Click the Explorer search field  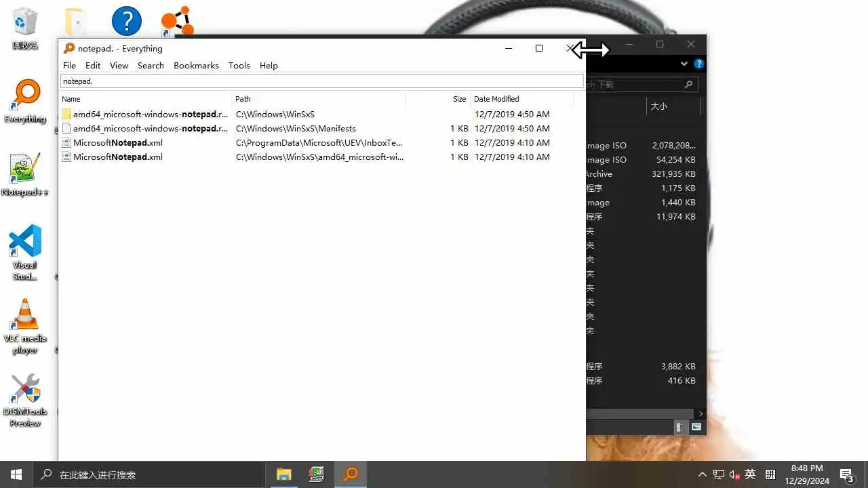coord(641,84)
